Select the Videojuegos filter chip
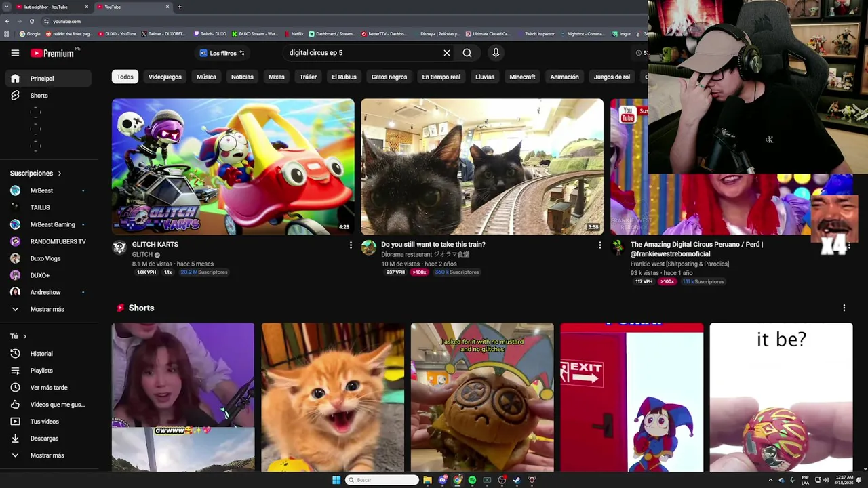The image size is (868, 488). [165, 77]
